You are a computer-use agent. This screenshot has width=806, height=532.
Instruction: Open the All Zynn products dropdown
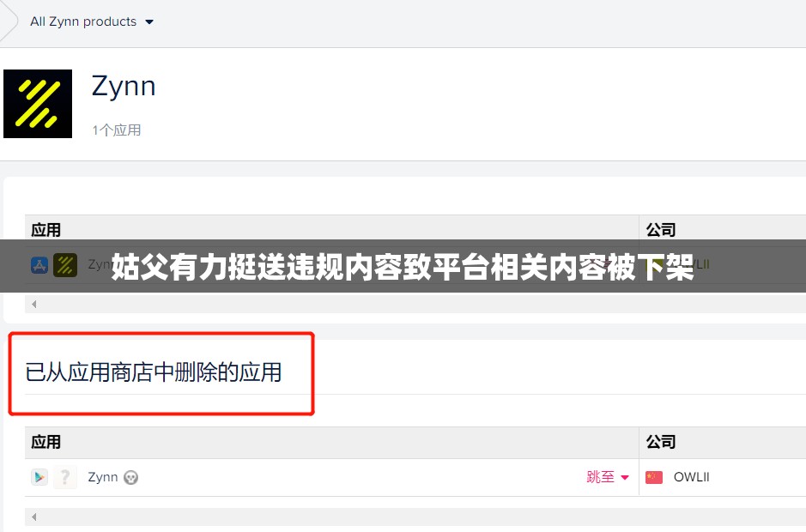tap(92, 21)
